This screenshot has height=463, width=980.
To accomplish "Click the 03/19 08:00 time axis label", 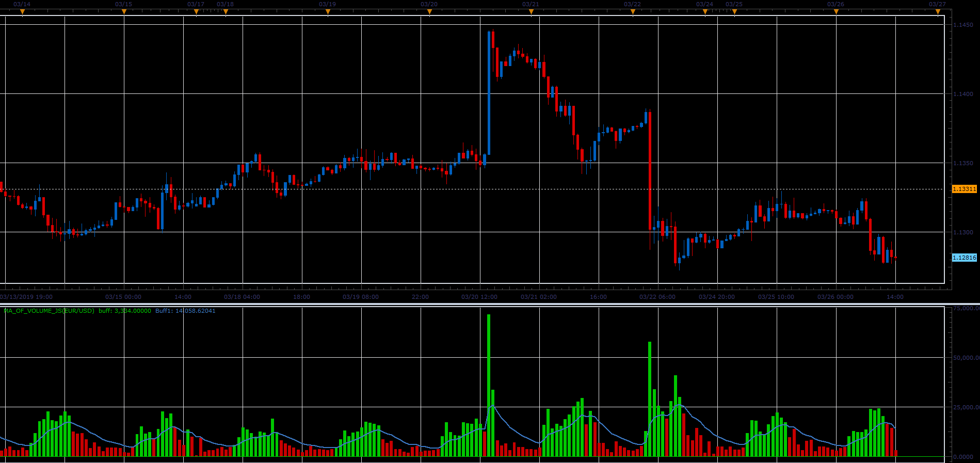I will coord(361,297).
